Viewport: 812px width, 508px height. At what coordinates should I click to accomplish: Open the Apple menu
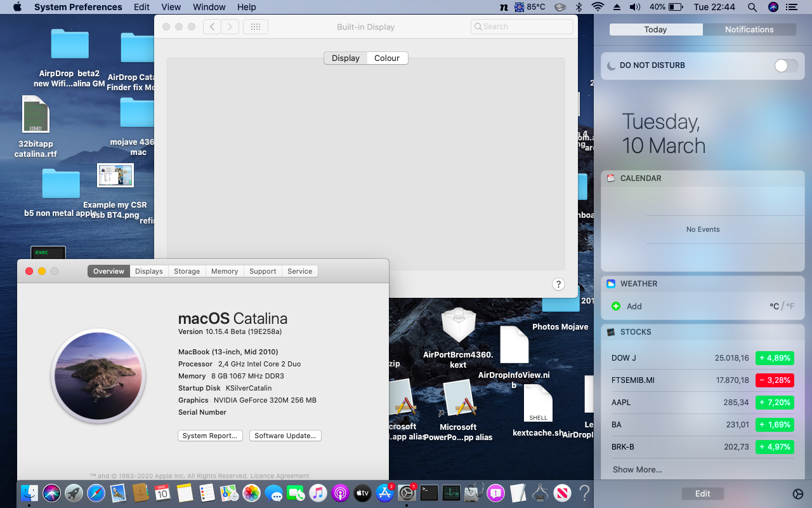point(17,7)
